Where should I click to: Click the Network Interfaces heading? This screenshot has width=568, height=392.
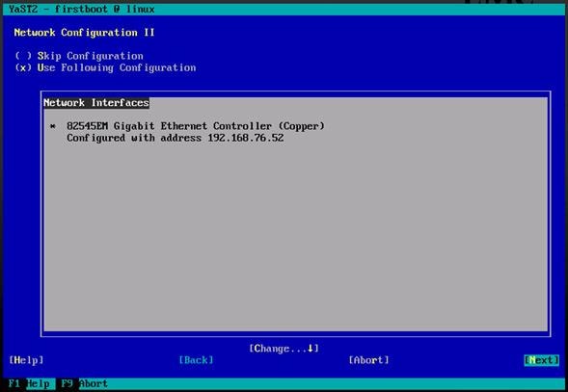pyautogui.click(x=96, y=103)
